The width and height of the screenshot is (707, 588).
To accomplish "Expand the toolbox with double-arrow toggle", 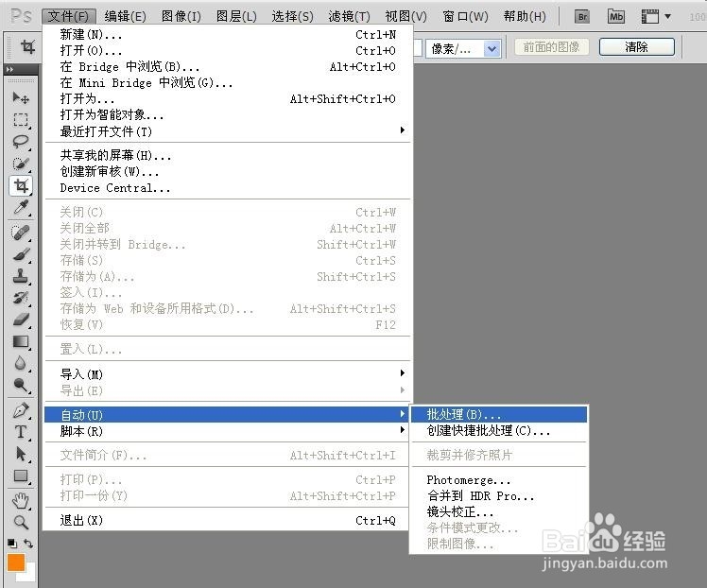I will click(9, 69).
